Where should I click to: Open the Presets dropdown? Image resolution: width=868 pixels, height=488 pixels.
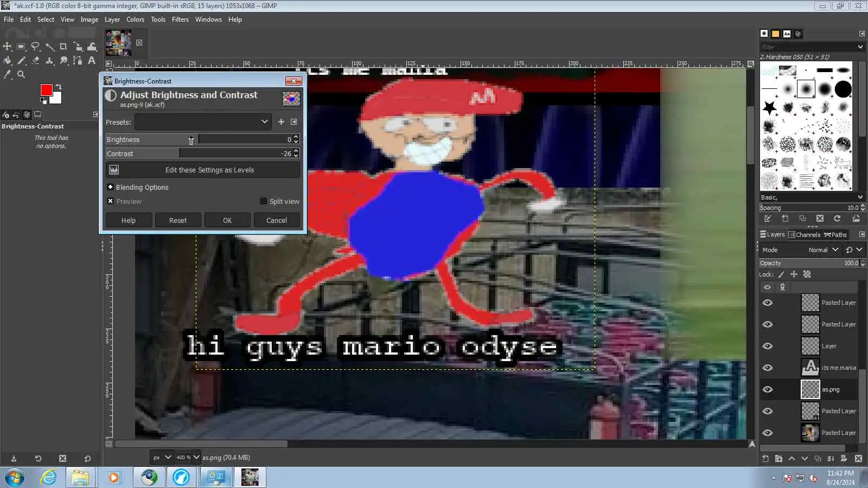pyautogui.click(x=203, y=122)
